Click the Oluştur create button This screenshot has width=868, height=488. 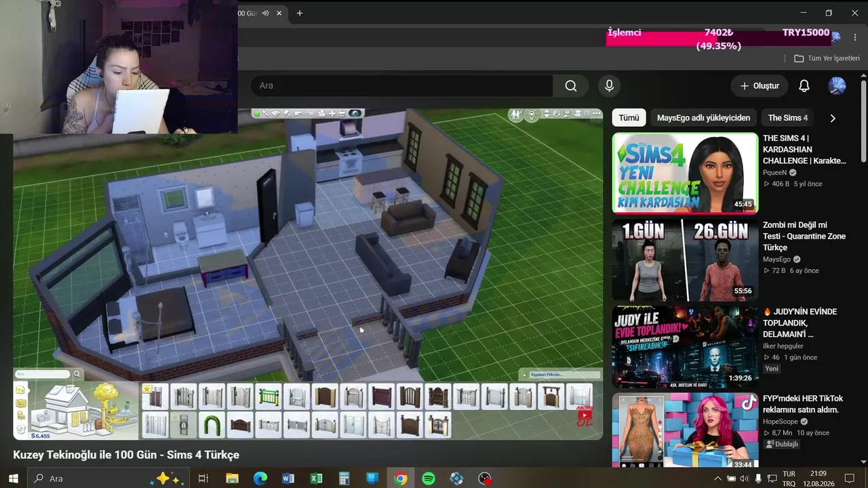759,86
